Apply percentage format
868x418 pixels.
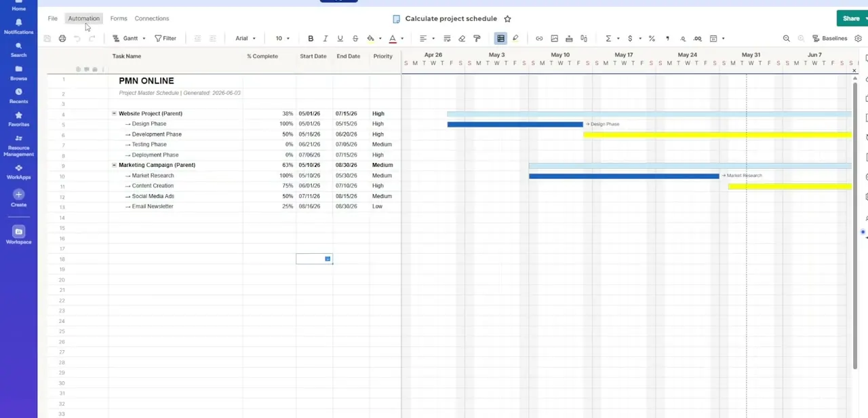(x=652, y=39)
